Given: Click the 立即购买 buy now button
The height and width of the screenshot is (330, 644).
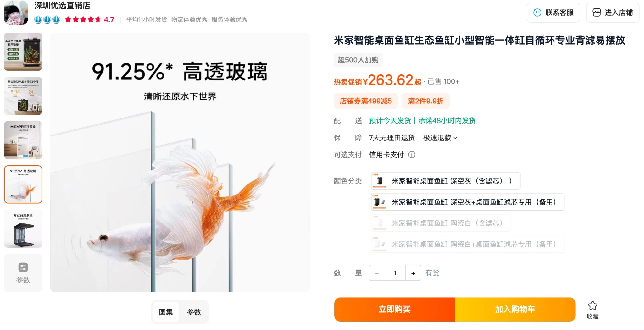Looking at the screenshot, I should point(395,310).
